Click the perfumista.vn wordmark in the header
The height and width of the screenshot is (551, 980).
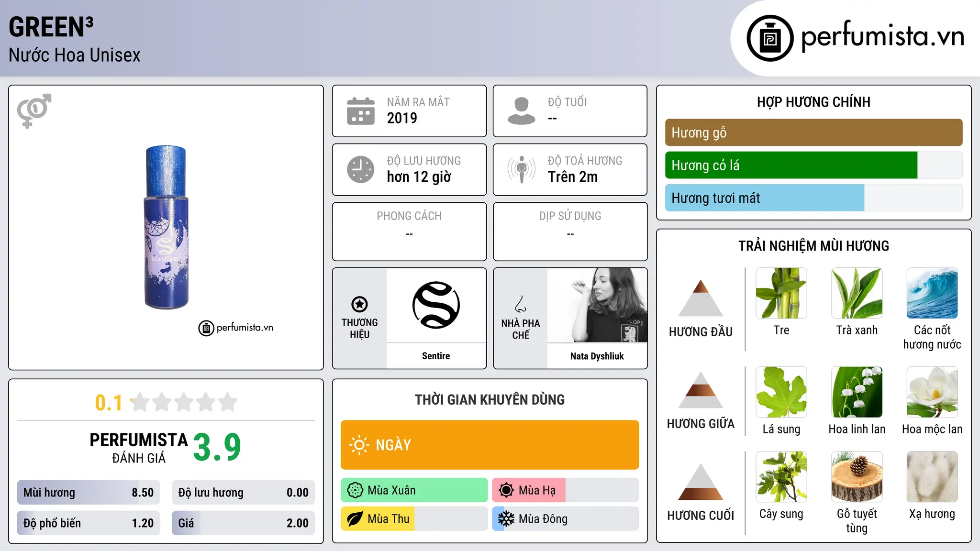coord(882,35)
